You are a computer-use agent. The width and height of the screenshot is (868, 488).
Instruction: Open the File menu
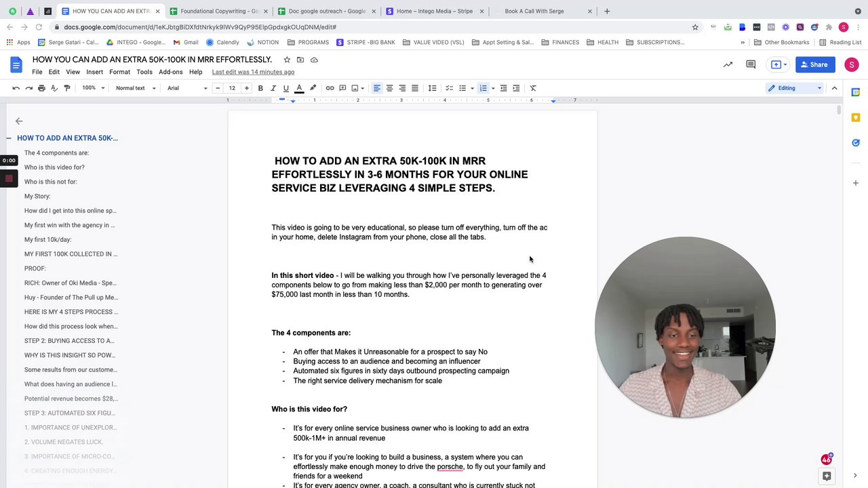pyautogui.click(x=37, y=72)
